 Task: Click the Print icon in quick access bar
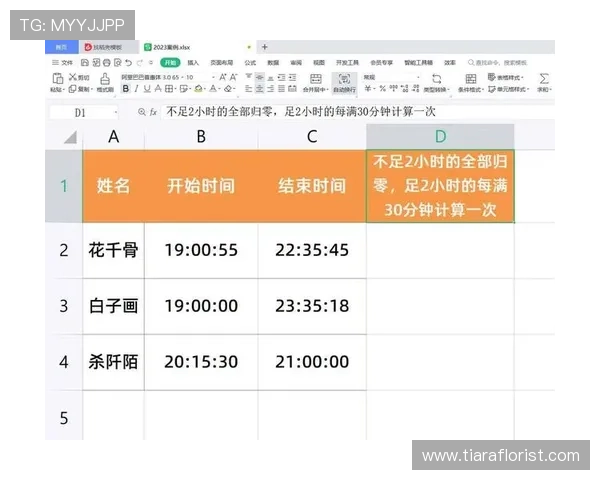tap(107, 63)
